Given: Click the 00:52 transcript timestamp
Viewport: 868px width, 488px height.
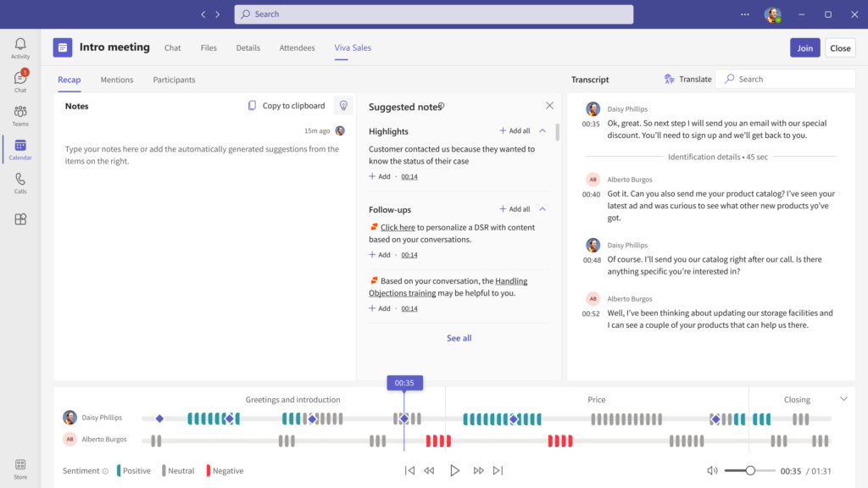Looking at the screenshot, I should tap(591, 313).
